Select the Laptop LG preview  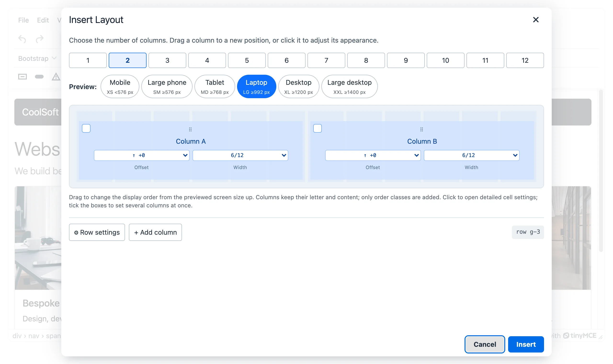coord(256,87)
